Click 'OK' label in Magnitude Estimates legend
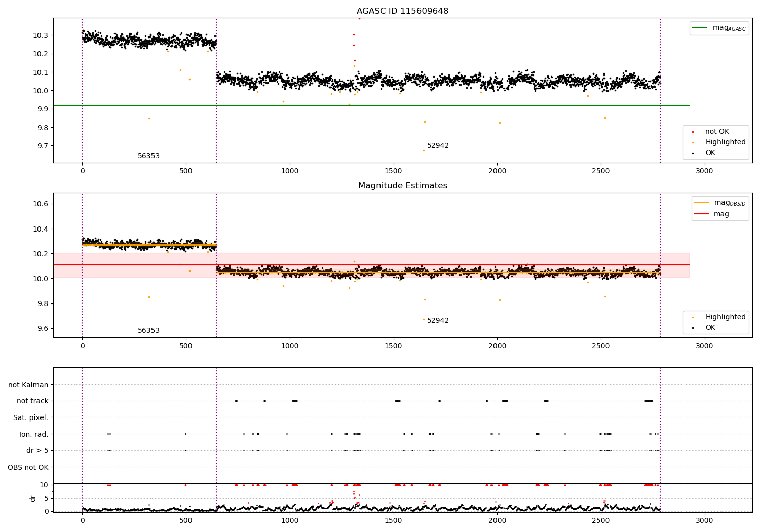Viewport: 760px width, 532px height. pos(710,328)
